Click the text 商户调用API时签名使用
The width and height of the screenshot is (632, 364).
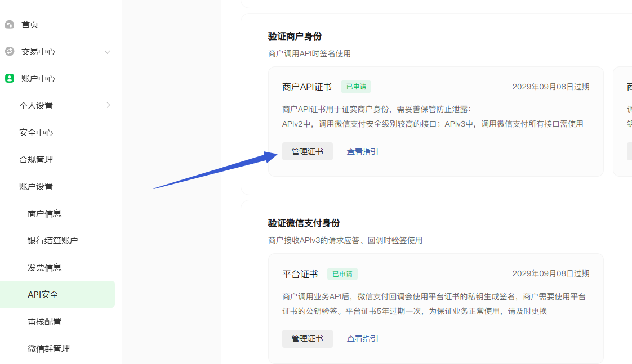click(310, 53)
